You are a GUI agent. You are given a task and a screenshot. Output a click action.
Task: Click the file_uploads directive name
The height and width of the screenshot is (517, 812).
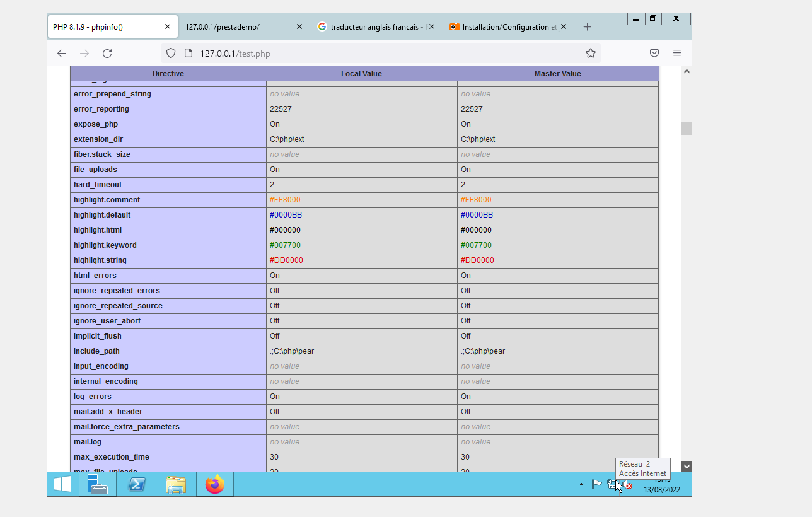click(95, 170)
